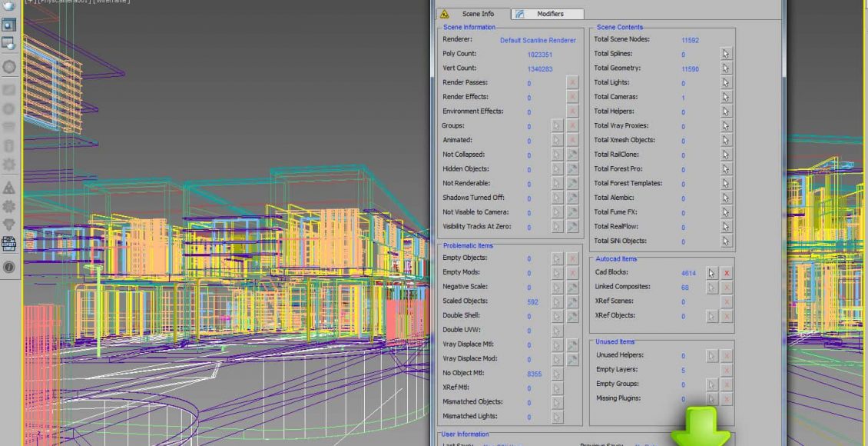This screenshot has height=446, width=868.
Task: Click the info icon in left toolbar
Action: [x=9, y=267]
